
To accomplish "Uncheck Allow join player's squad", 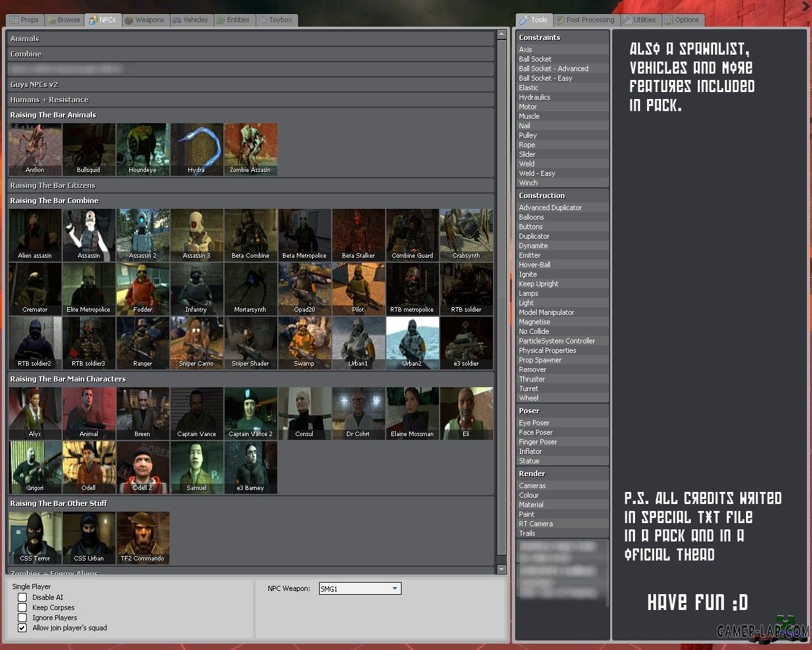I will coord(22,628).
